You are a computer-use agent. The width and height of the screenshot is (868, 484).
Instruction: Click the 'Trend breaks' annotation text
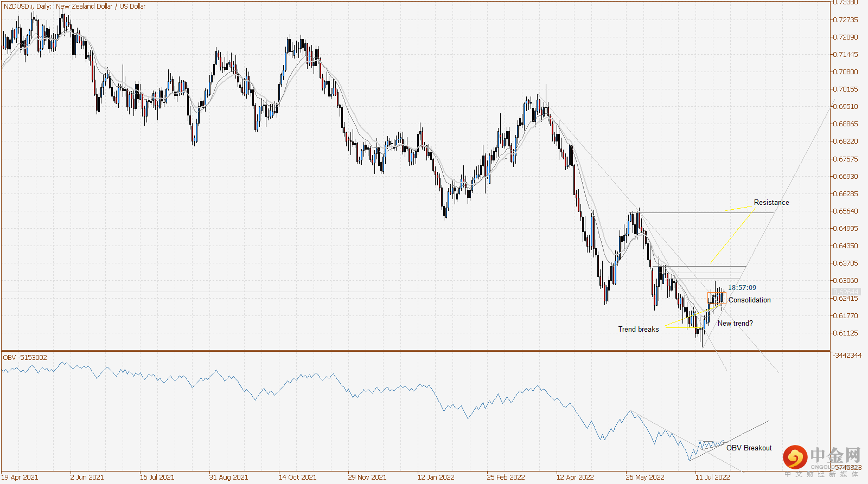point(639,330)
